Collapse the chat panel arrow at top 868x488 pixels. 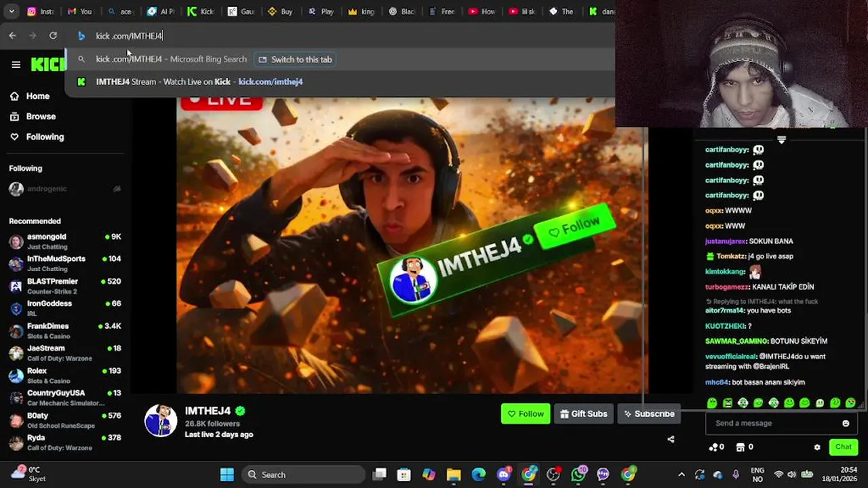point(781,140)
